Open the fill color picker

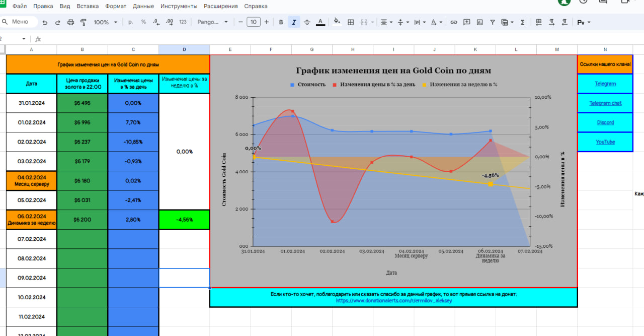(x=337, y=22)
